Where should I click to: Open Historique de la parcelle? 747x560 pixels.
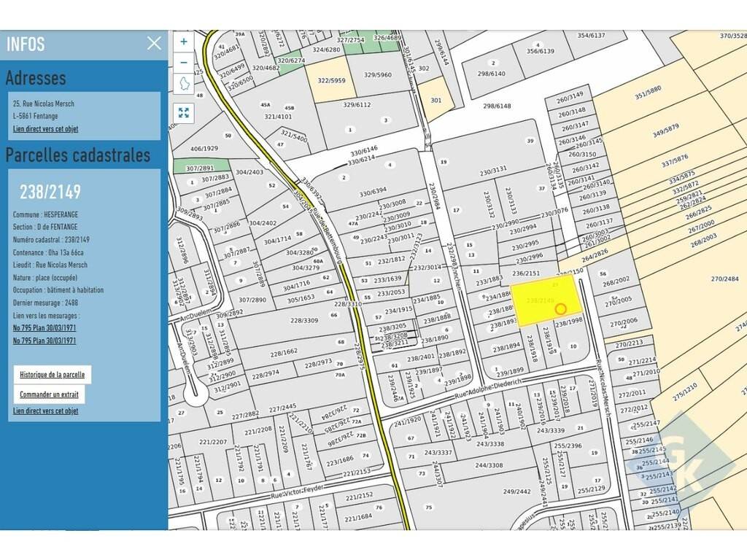(x=53, y=375)
